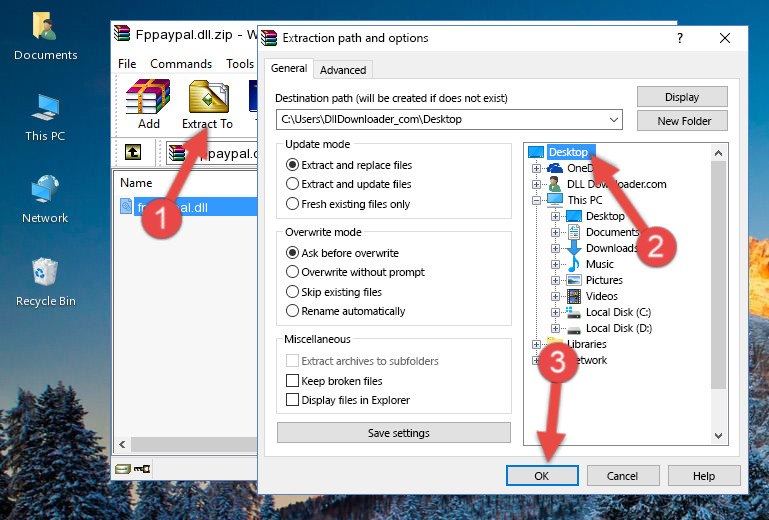The height and width of the screenshot is (520, 769).
Task: Click the Name column header in WinRAR
Action: 136,183
